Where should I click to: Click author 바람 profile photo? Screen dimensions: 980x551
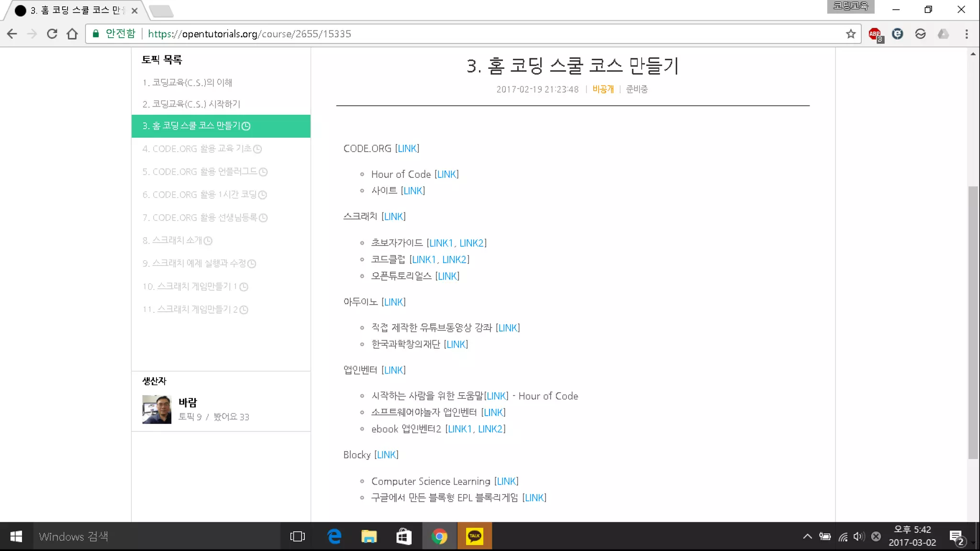tap(156, 409)
